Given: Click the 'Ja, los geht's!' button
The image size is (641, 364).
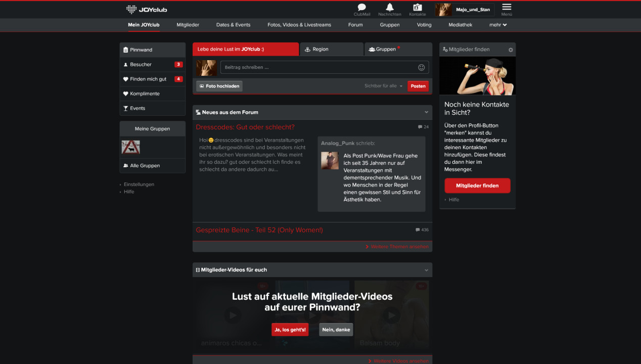Looking at the screenshot, I should pyautogui.click(x=290, y=330).
